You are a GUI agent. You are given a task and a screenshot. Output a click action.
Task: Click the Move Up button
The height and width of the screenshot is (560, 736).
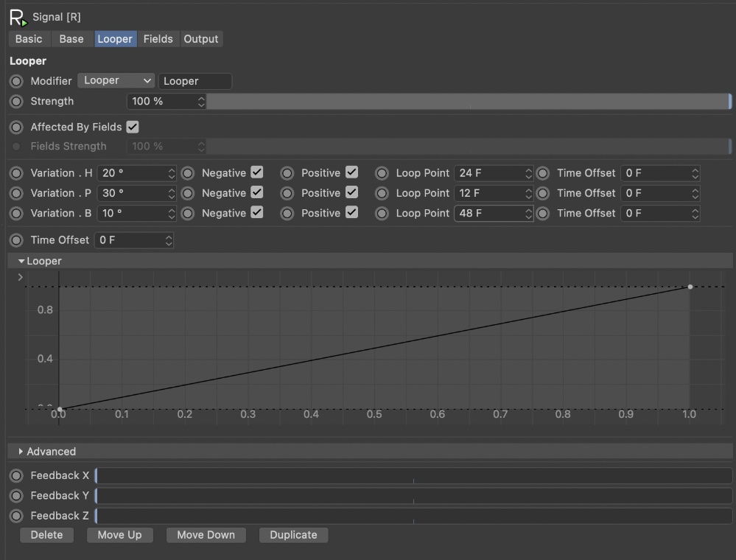pos(119,535)
